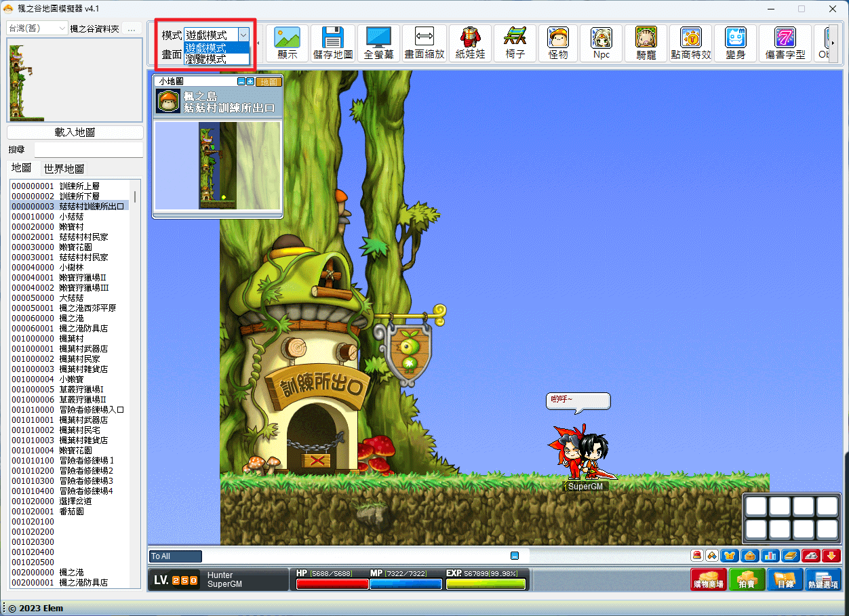Click the 搜尋 search input field
The image size is (849, 616).
click(x=89, y=149)
